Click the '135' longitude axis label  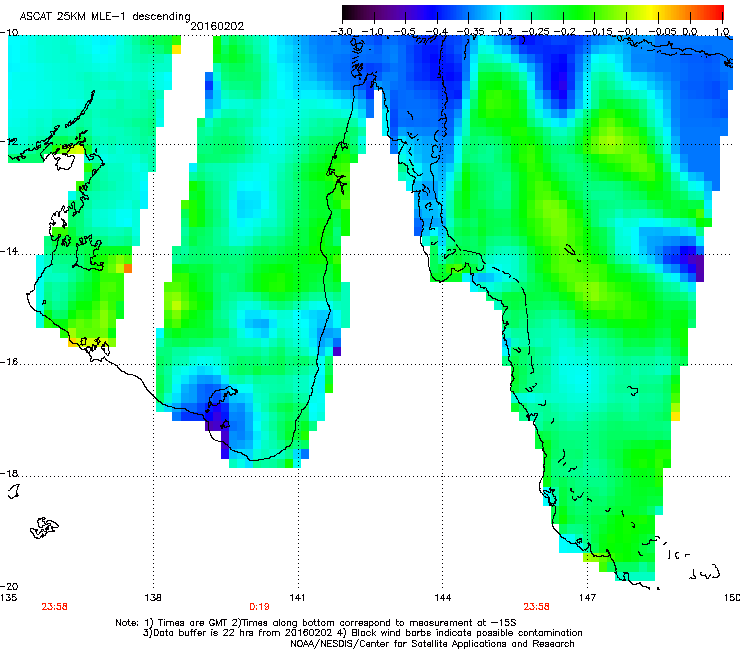tap(8, 598)
